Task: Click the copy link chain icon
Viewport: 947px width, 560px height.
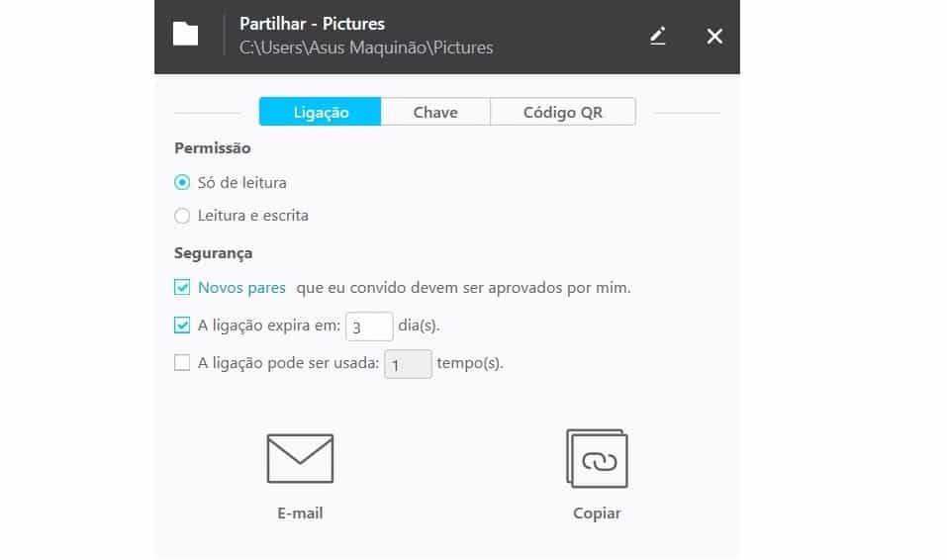Action: (x=597, y=458)
